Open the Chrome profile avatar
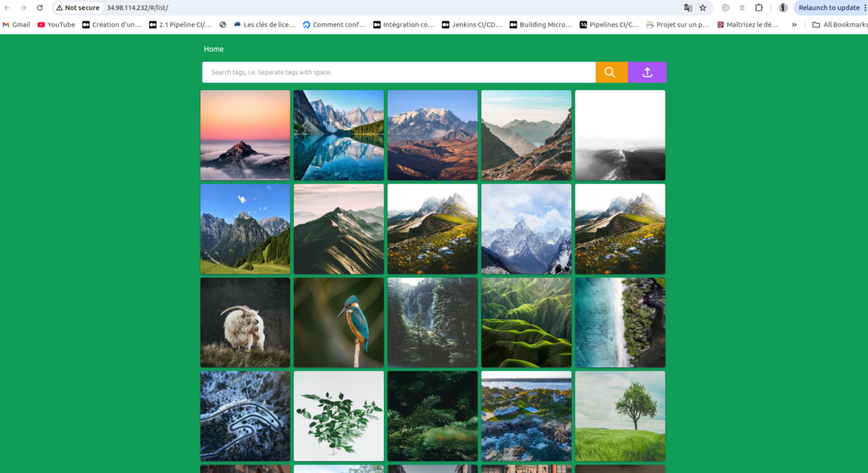Image resolution: width=868 pixels, height=473 pixels. pyautogui.click(x=783, y=8)
